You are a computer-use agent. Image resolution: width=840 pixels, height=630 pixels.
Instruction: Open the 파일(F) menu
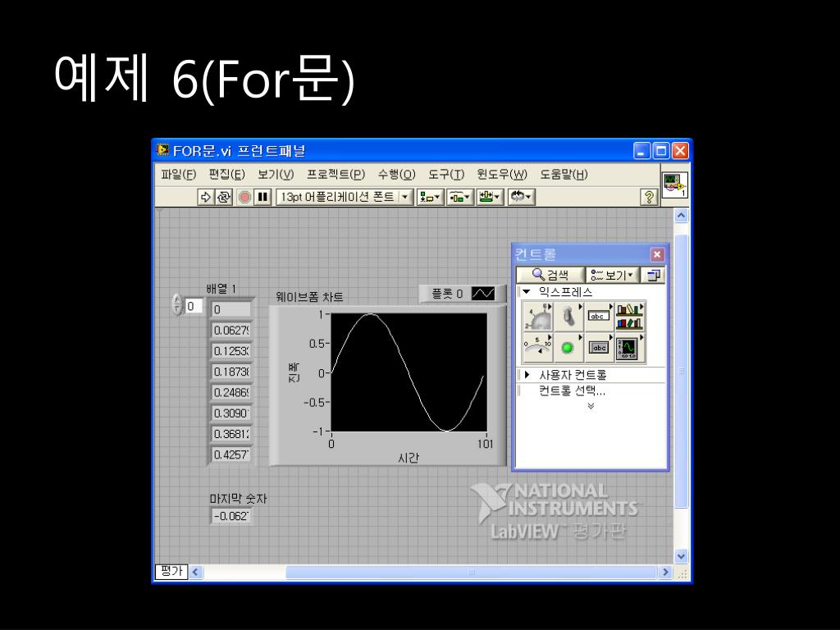pyautogui.click(x=178, y=174)
